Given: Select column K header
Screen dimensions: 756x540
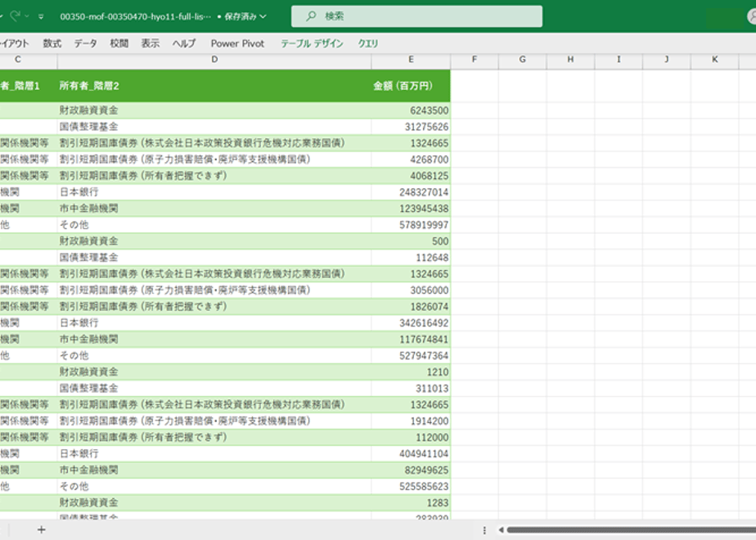Looking at the screenshot, I should point(714,59).
